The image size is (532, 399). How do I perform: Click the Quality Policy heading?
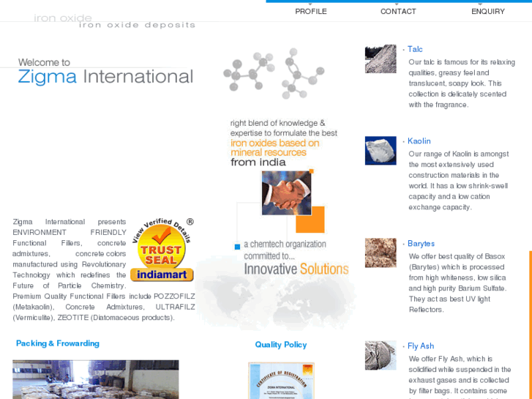point(281,345)
